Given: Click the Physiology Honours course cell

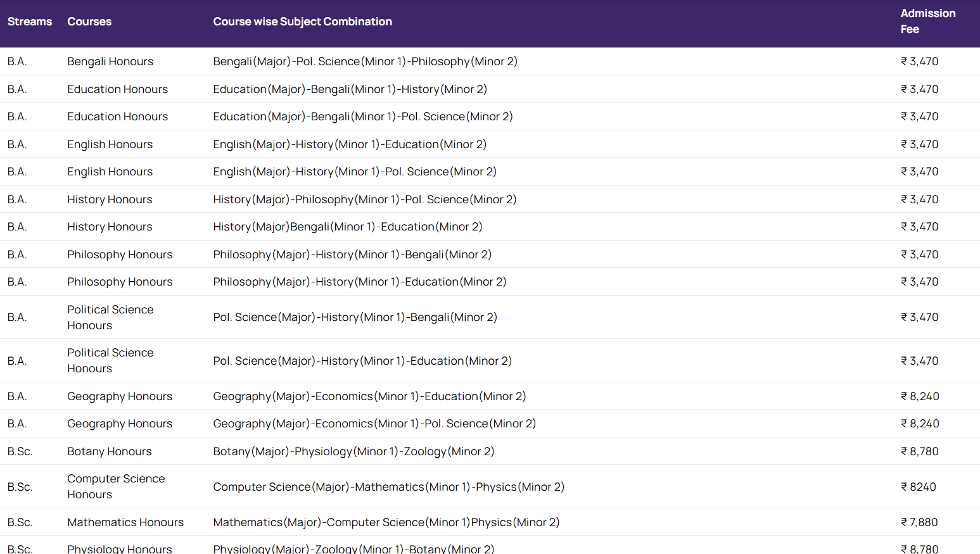Looking at the screenshot, I should pos(120,548).
